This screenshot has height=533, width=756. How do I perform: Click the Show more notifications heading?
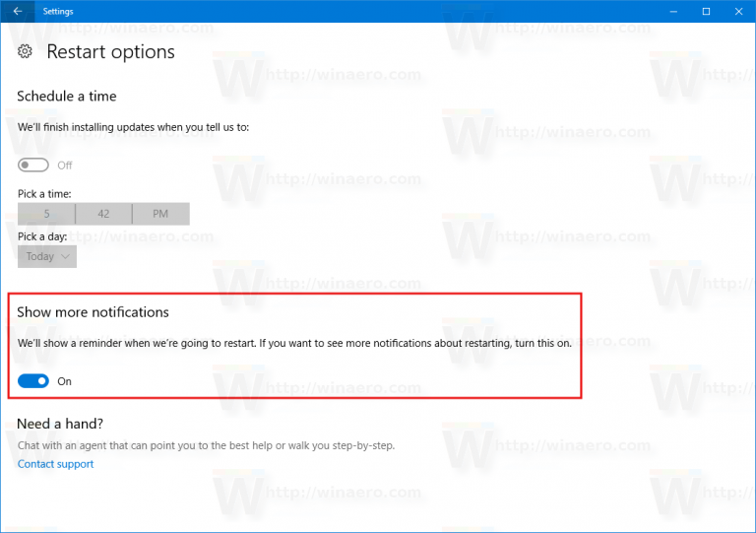coord(94,312)
